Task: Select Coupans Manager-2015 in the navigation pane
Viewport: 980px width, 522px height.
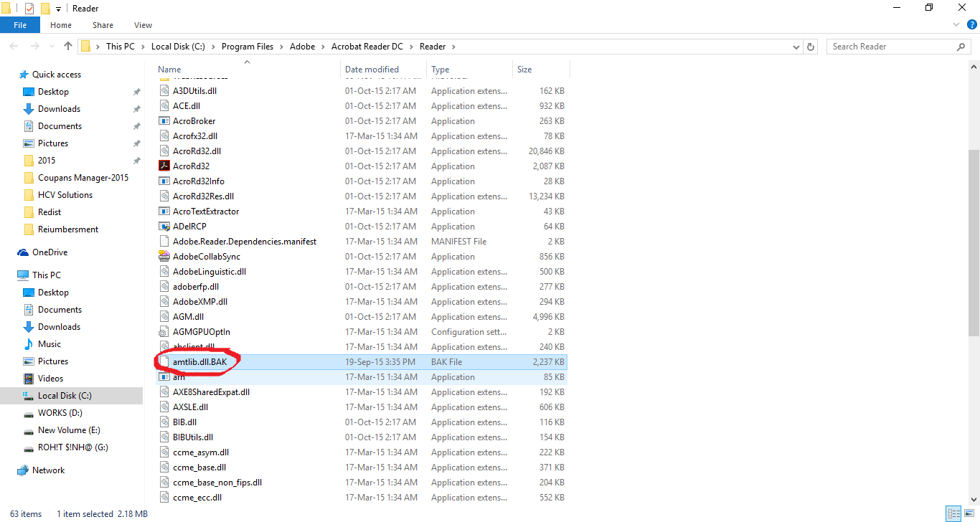Action: (83, 178)
